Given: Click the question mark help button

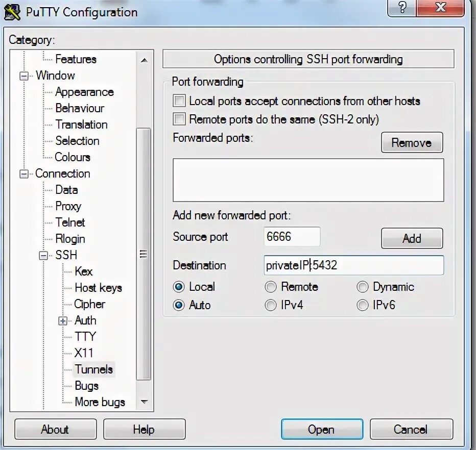Looking at the screenshot, I should 402,7.
